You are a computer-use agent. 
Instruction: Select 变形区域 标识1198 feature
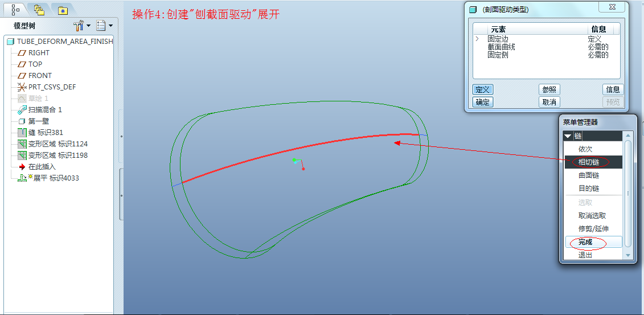[58, 156]
